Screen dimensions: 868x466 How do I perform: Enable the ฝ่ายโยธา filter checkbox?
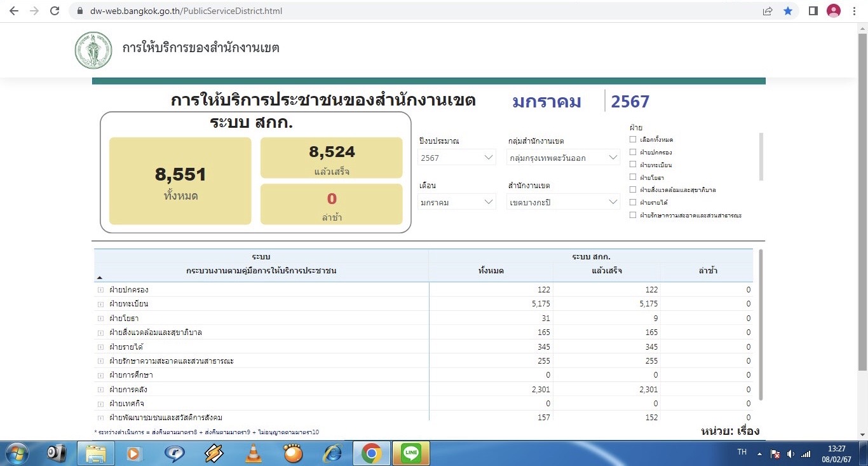tap(632, 177)
